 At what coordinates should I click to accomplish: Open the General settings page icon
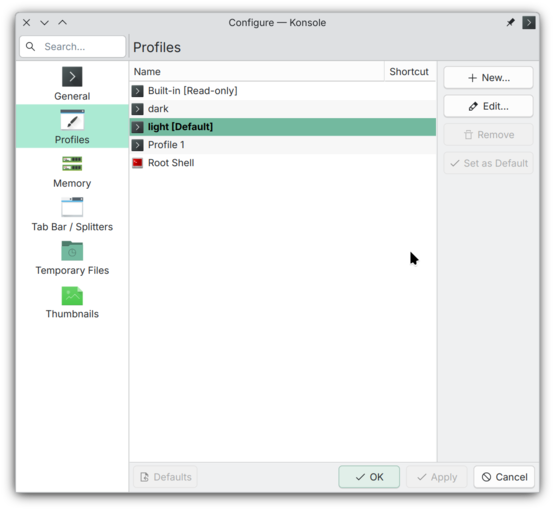(72, 77)
